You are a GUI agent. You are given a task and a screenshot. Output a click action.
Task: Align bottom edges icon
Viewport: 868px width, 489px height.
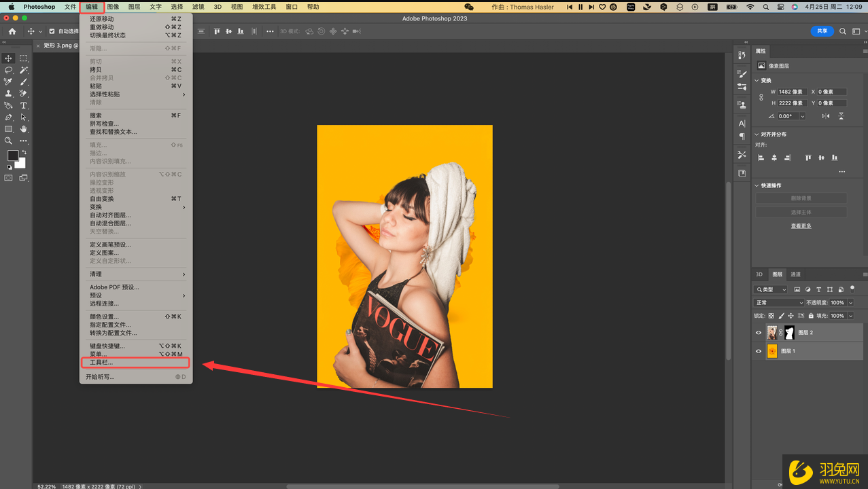point(835,158)
